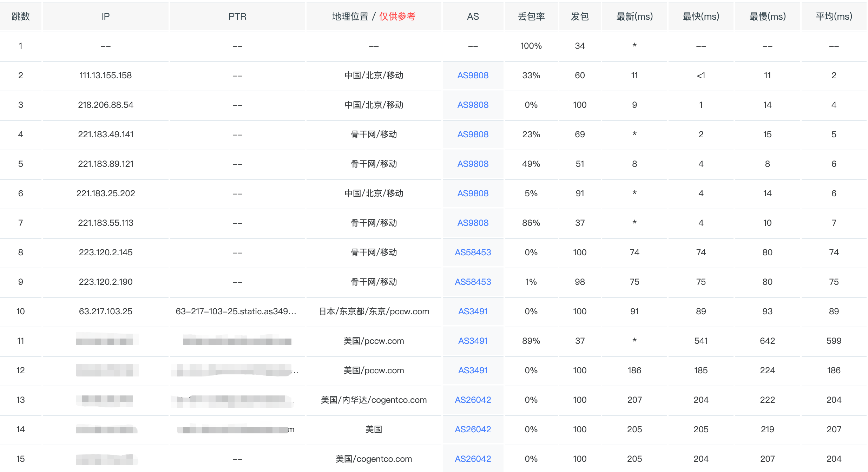Click AS26042 link in hop 15 row
This screenshot has width=868, height=472.
pyautogui.click(x=473, y=459)
